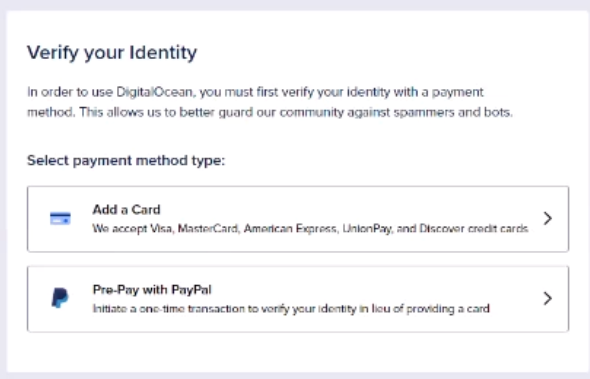
Task: Click the UnionPay mention in card description
Action: [x=367, y=228]
